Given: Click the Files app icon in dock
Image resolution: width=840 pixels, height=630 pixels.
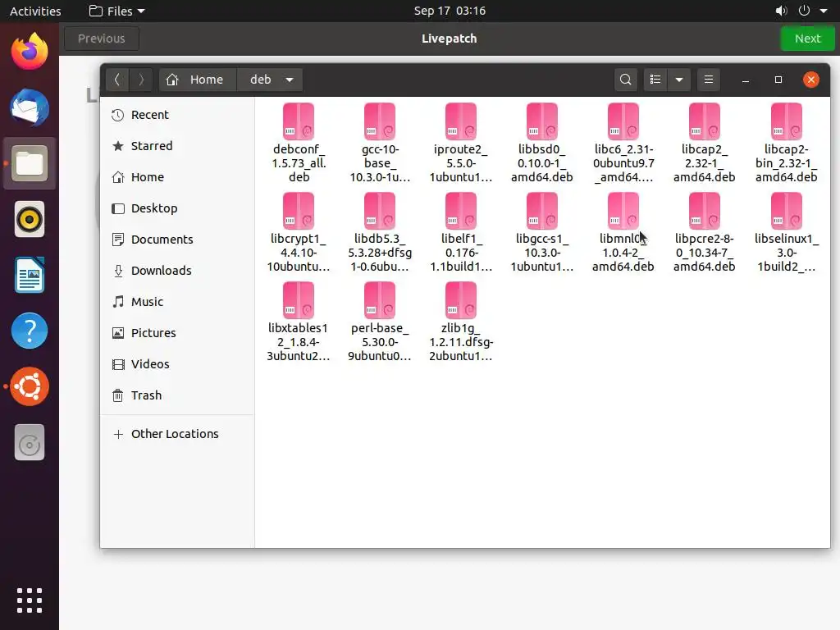Looking at the screenshot, I should point(30,163).
